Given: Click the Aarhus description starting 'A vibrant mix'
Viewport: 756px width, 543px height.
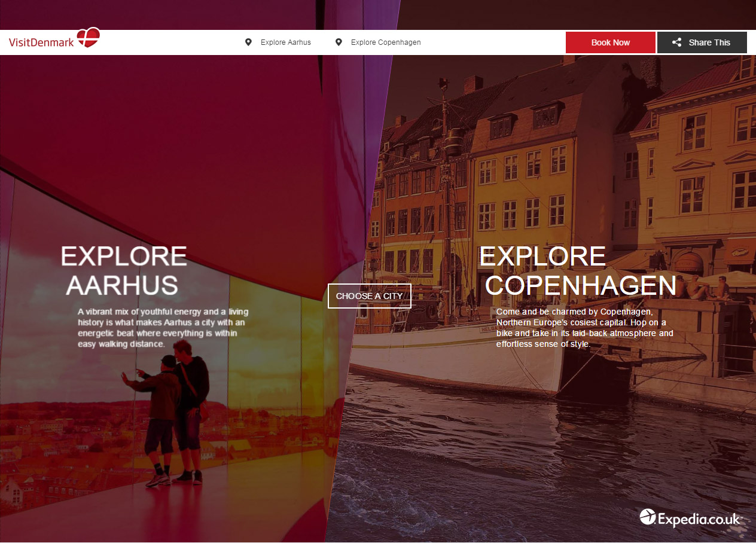Looking at the screenshot, I should click(163, 328).
